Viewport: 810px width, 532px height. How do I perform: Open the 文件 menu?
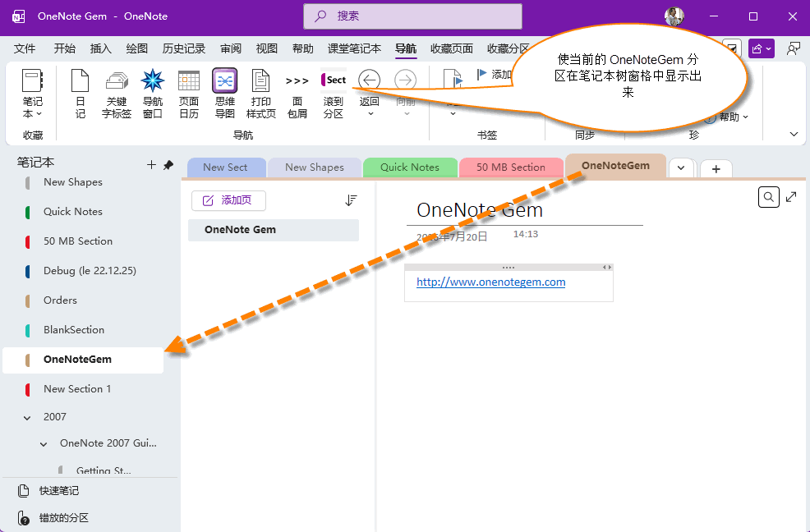coord(25,48)
